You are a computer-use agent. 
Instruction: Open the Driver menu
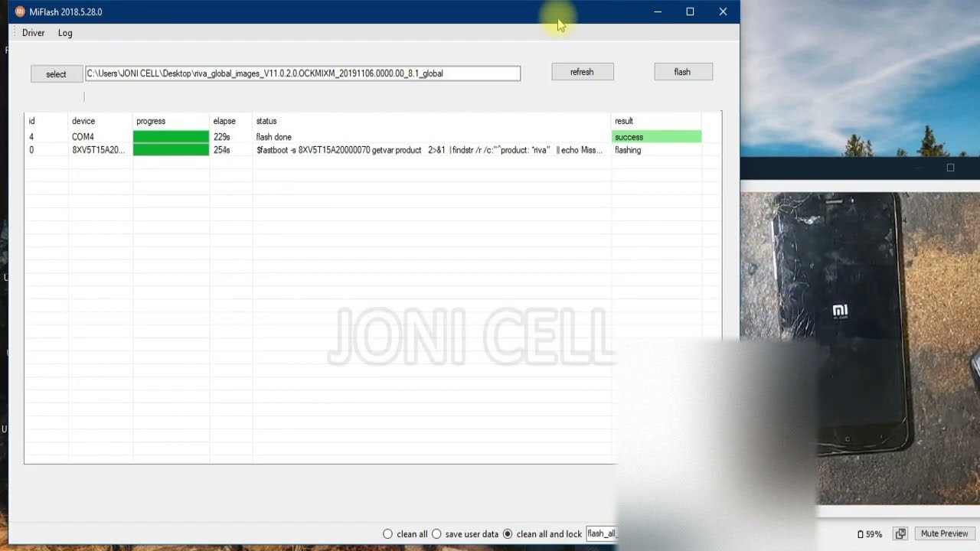34,33
